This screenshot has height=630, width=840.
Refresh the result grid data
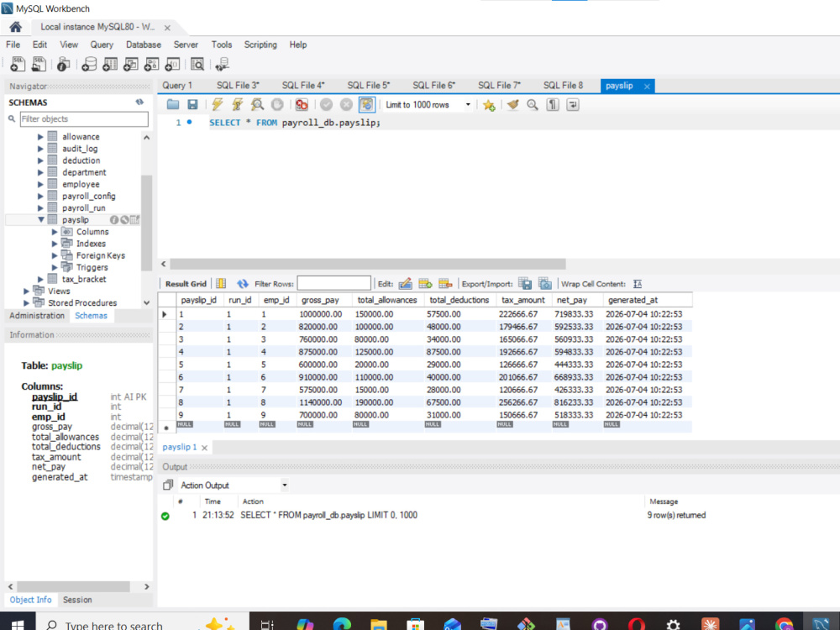243,284
